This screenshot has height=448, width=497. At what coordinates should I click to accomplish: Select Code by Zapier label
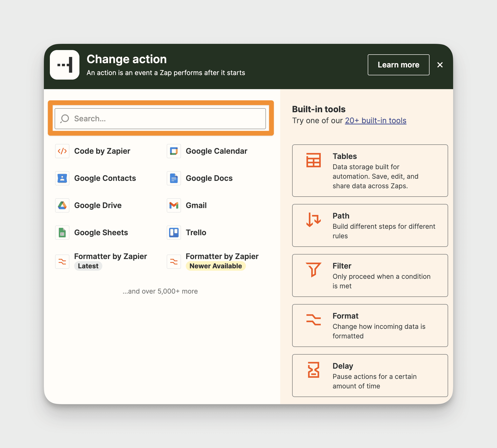(102, 151)
